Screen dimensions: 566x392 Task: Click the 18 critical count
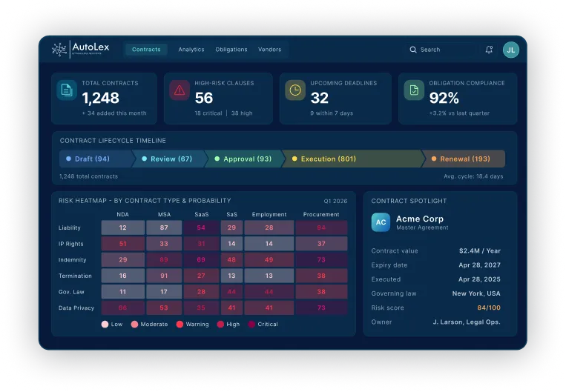[208, 113]
